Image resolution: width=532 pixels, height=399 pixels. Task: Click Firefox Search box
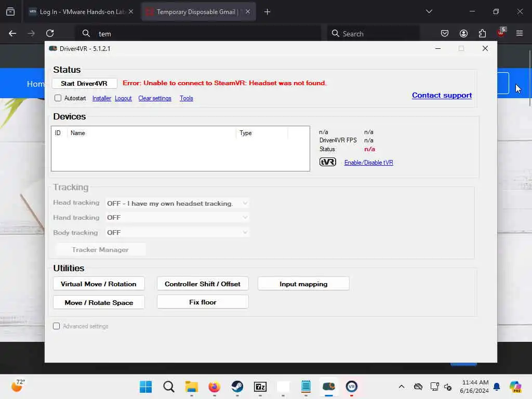(x=373, y=34)
